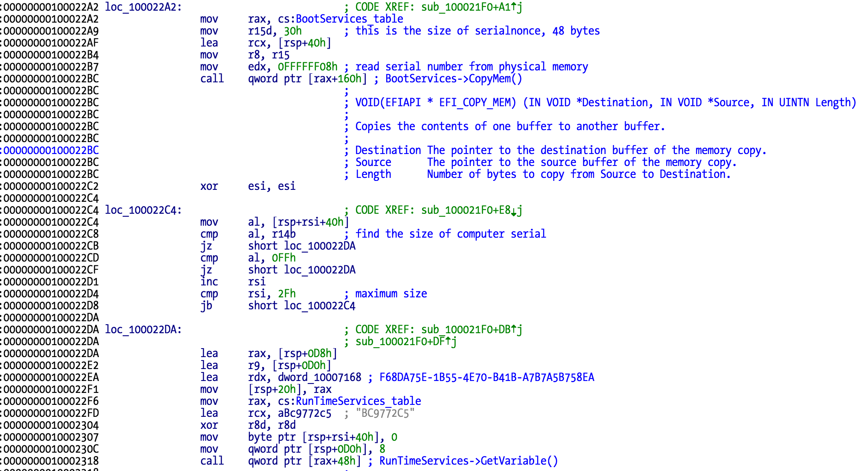This screenshot has height=471, width=868.
Task: Click the aBc9772c5 string reference
Action: [304, 413]
